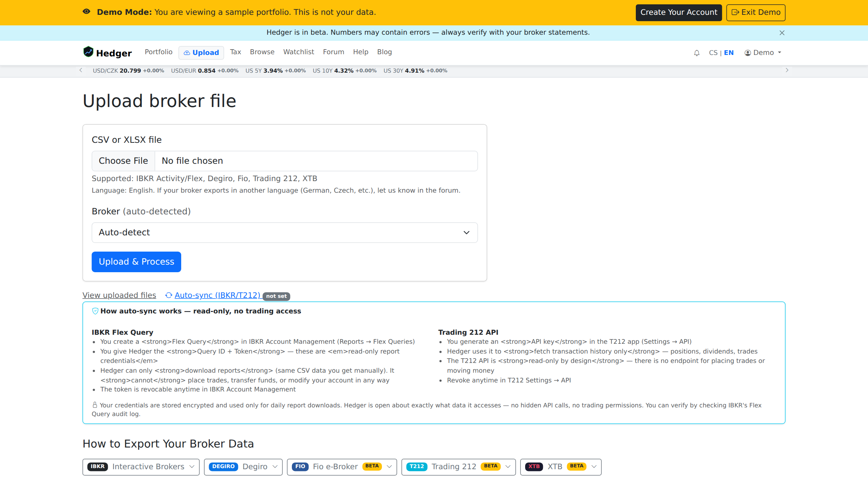
Task: Click the XTB badge icon
Action: (534, 467)
